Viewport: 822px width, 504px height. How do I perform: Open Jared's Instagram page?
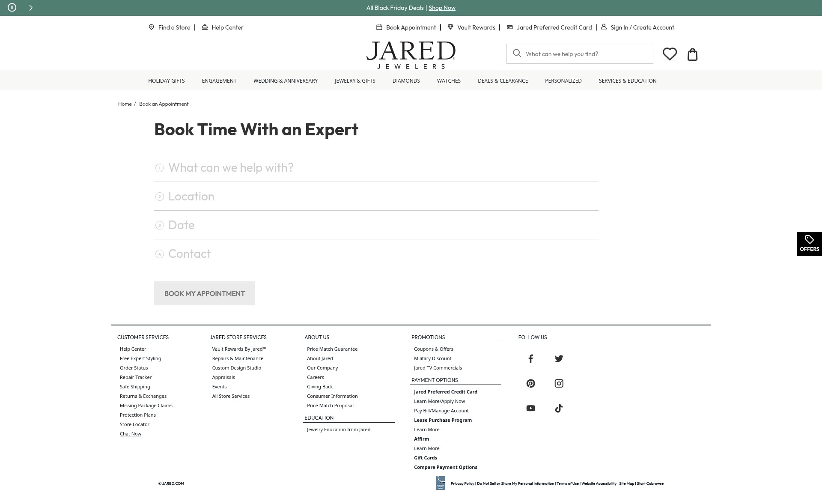pos(559,383)
